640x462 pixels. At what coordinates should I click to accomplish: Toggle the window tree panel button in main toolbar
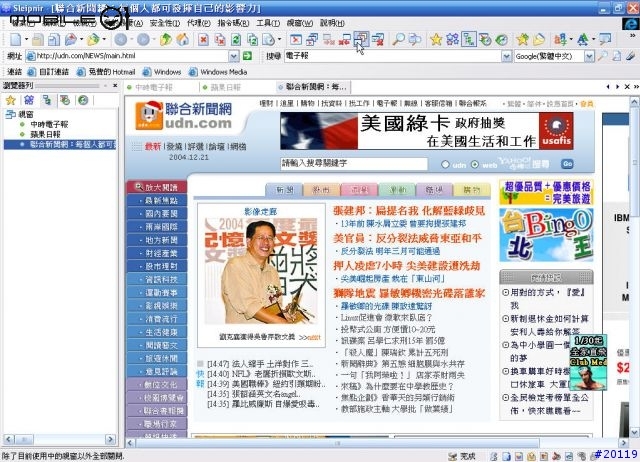[469, 40]
